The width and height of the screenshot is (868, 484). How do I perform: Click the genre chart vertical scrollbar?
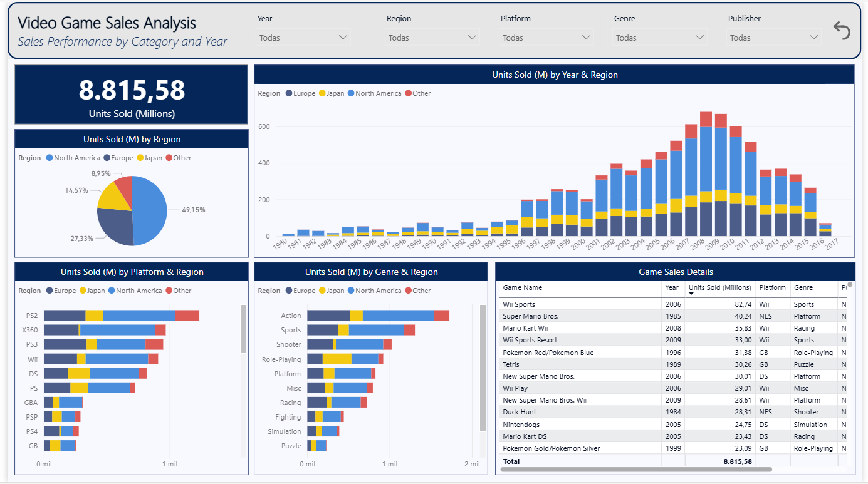pyautogui.click(x=483, y=368)
